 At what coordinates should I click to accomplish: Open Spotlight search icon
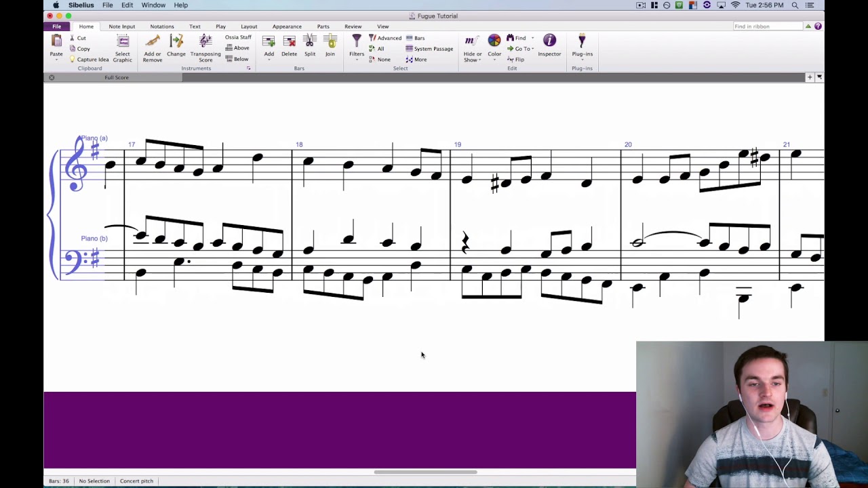coord(795,5)
